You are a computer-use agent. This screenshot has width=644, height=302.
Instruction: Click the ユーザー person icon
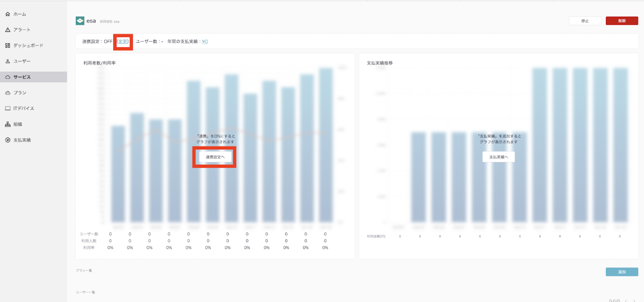pos(8,61)
